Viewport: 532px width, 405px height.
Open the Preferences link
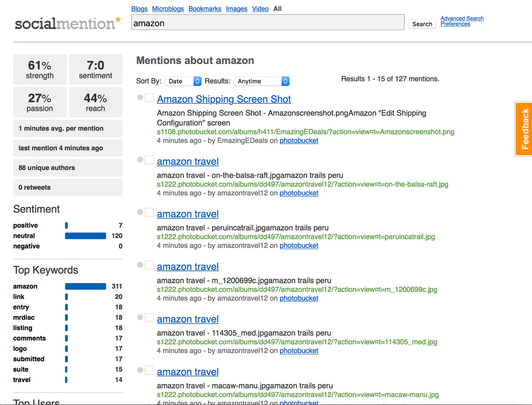tap(455, 24)
